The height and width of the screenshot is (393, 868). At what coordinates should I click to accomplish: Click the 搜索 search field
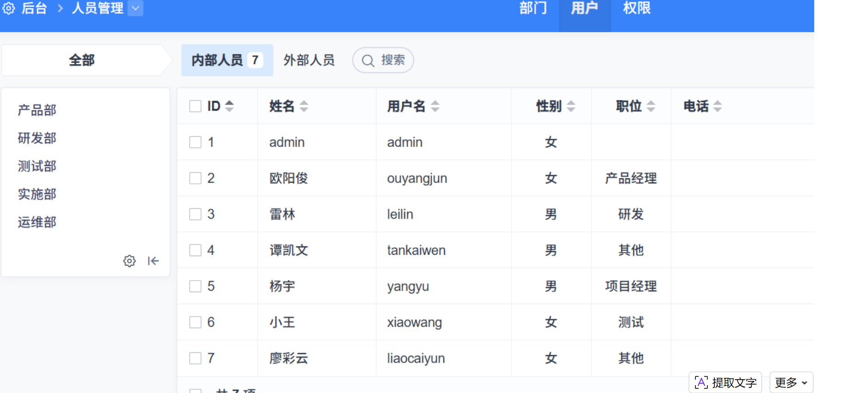click(383, 60)
